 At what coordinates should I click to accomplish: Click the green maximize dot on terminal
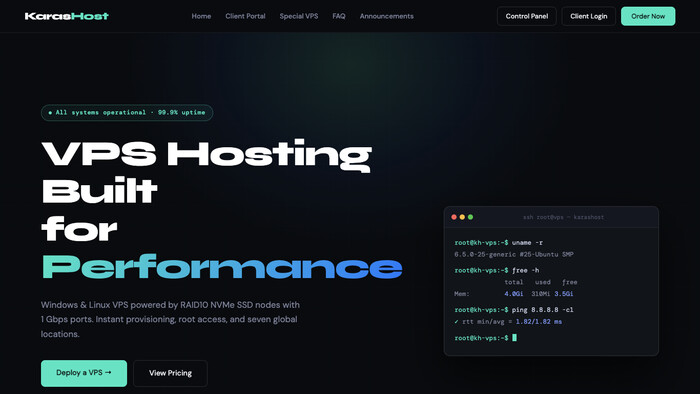pyautogui.click(x=470, y=217)
